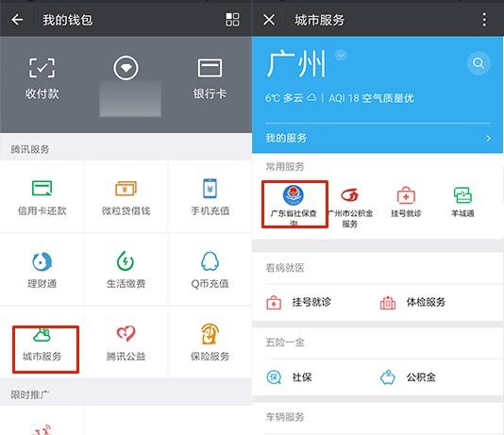Open 保险服务 insurance
The width and height of the screenshot is (504, 435).
tap(210, 343)
